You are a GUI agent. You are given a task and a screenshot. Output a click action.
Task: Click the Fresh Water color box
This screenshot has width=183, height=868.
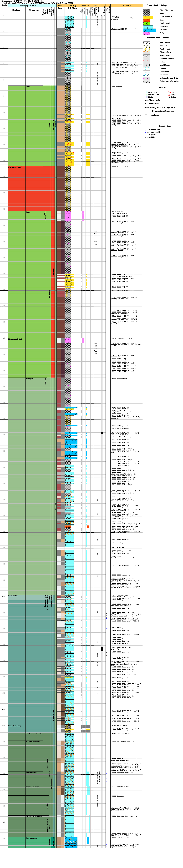click(146, 92)
